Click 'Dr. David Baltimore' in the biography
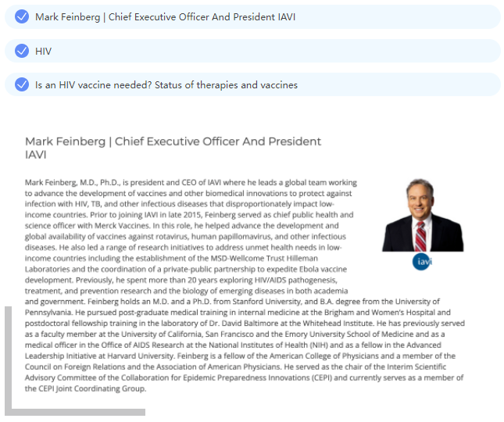Image resolution: width=504 pixels, height=422 pixels. pos(241,324)
